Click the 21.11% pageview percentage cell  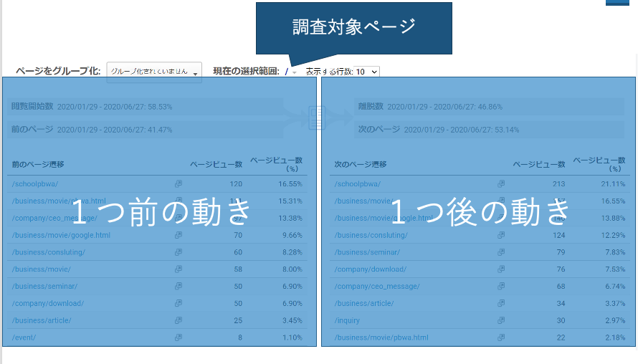[613, 184]
